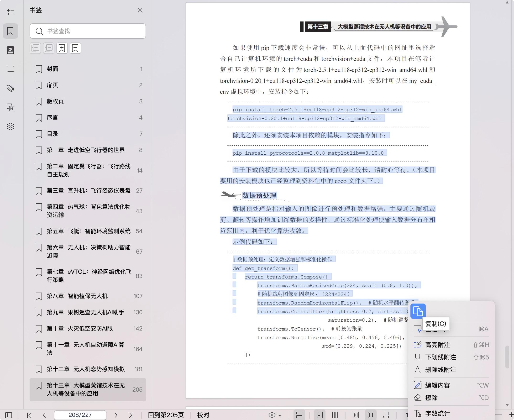Viewport: 514px width, 420px height.
Task: Open the thumbnail panel icon in sidebar
Action: click(x=10, y=50)
